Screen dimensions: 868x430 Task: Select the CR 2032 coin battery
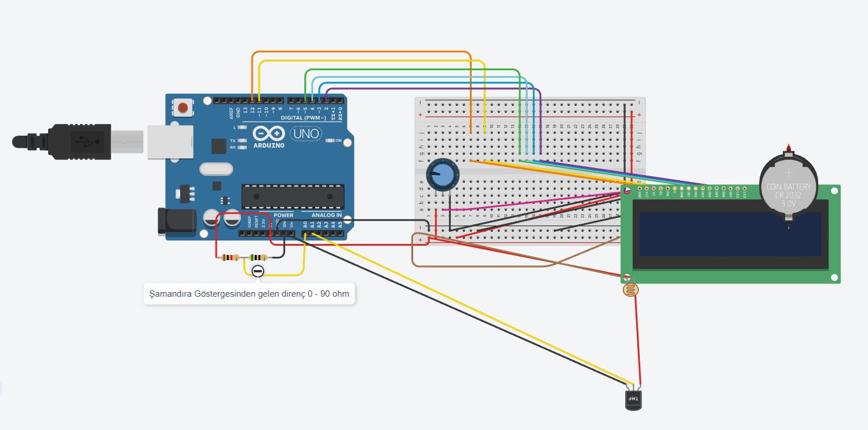click(789, 187)
